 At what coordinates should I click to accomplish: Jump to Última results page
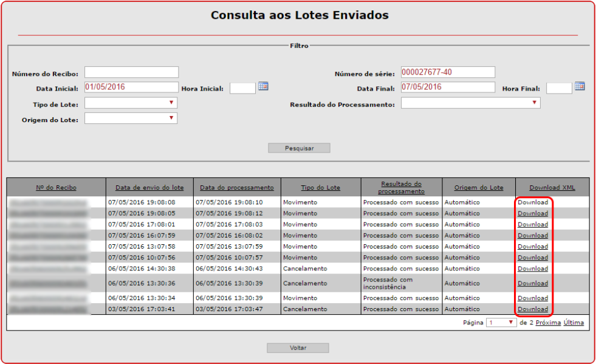tap(574, 323)
